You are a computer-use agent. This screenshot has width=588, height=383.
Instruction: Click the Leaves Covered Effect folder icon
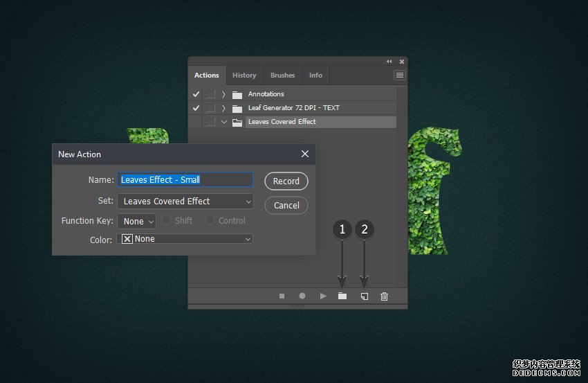click(237, 122)
